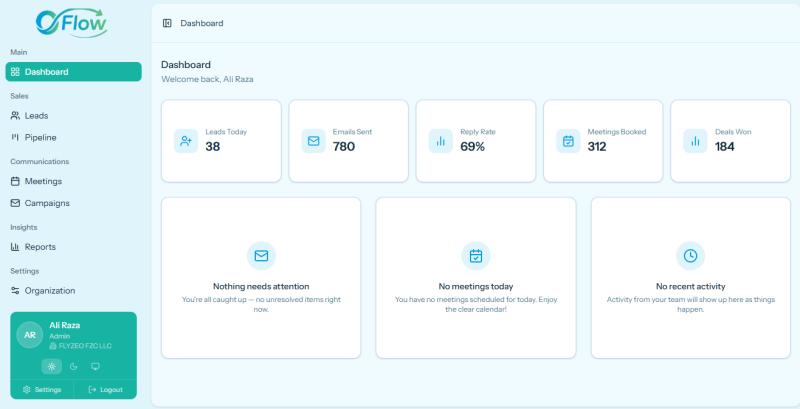Click the FLYZEO FZC LLC organization label
Screen dimensions: 800x409
tap(81, 346)
